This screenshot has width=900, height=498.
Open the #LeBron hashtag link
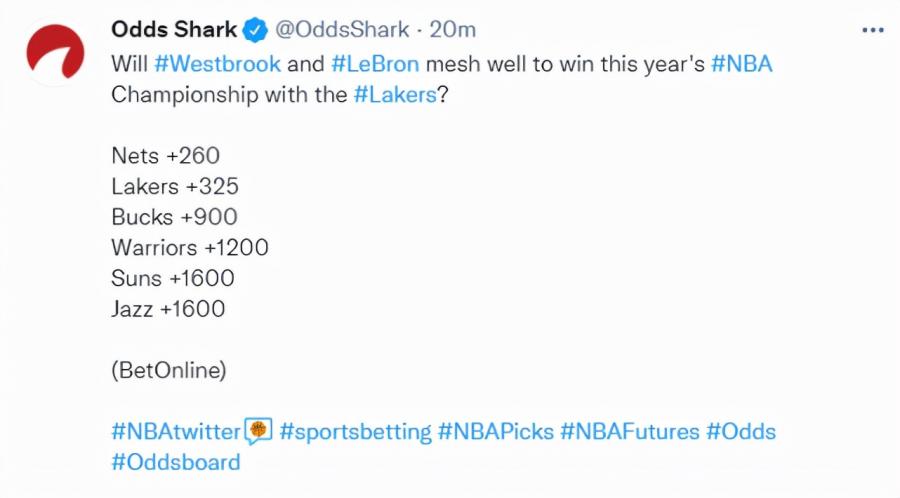point(375,64)
